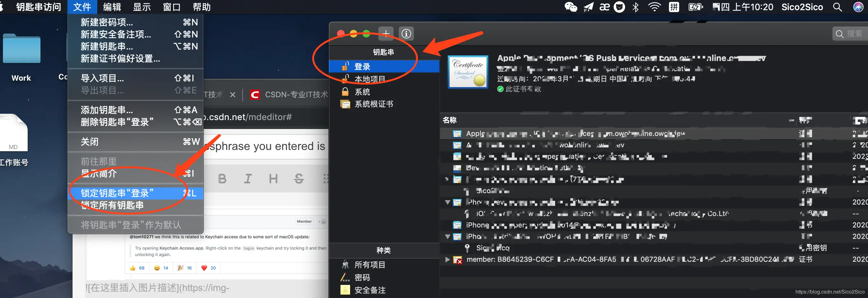Choose 关闭 from the 文件 menu
Screen dimensions: 868x298
click(x=135, y=142)
